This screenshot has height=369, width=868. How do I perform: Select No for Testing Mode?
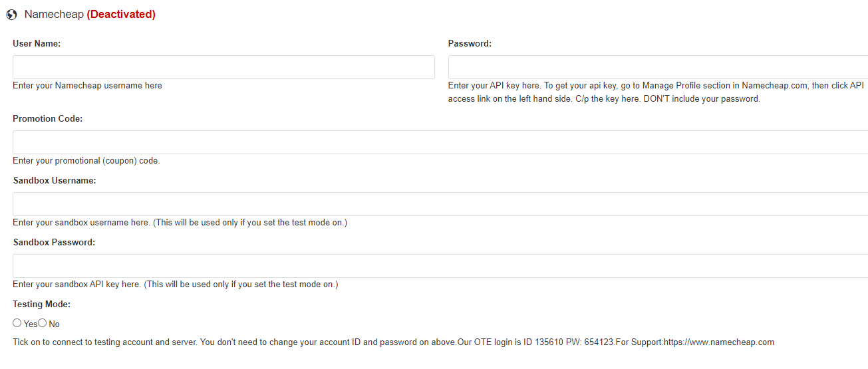pyautogui.click(x=43, y=323)
